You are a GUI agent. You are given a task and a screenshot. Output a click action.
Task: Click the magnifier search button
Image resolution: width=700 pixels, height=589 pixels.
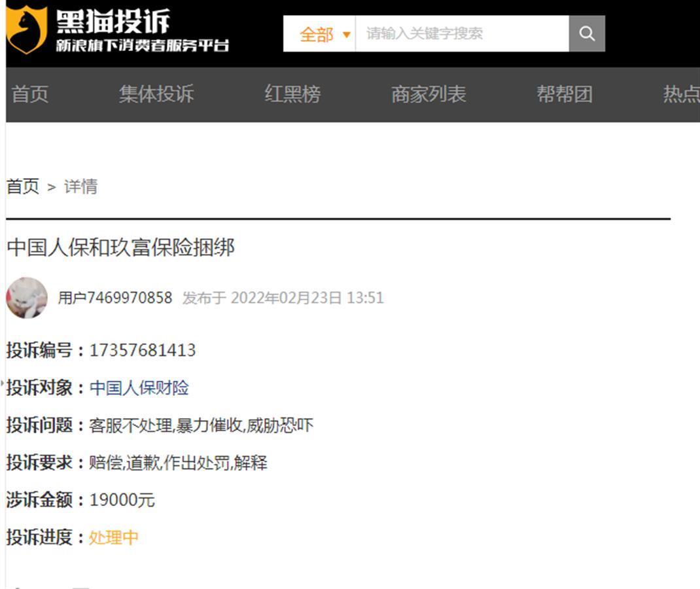coord(587,33)
